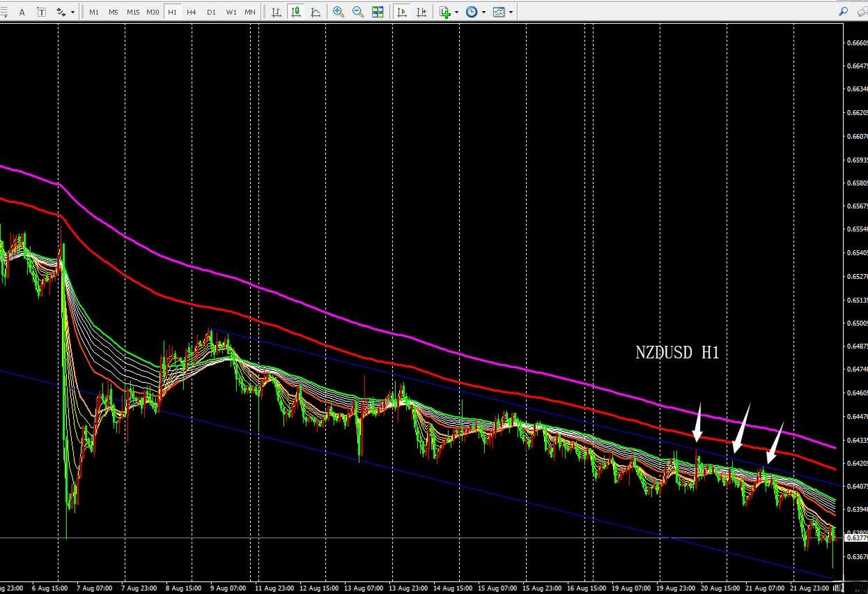Select the draw text A tool

[22, 12]
